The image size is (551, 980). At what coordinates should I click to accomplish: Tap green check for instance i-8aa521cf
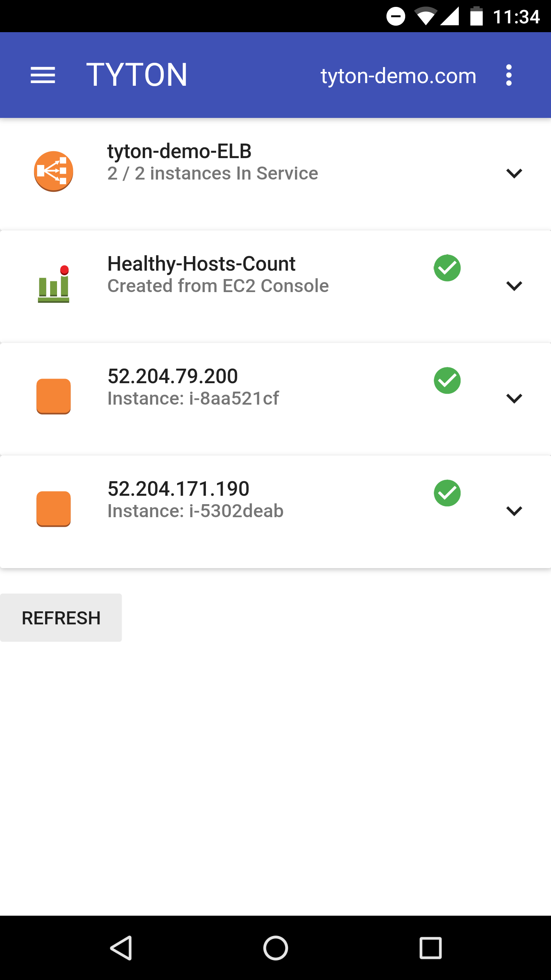point(447,381)
